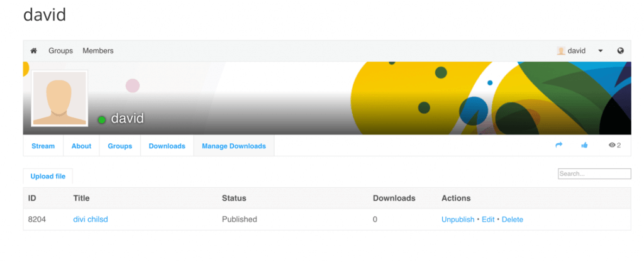The image size is (644, 262).
Task: Click david's small avatar in navbar
Action: 561,51
